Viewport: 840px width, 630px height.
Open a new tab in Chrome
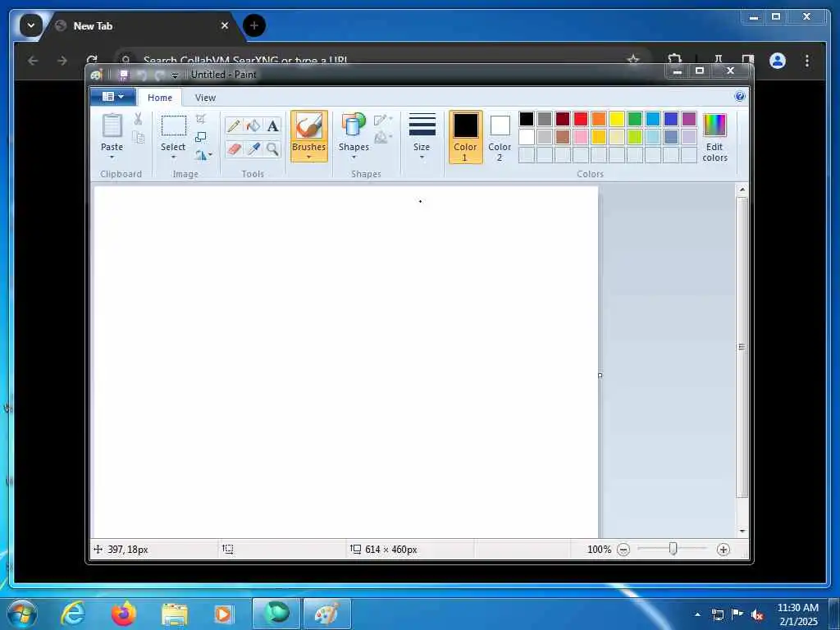click(254, 25)
